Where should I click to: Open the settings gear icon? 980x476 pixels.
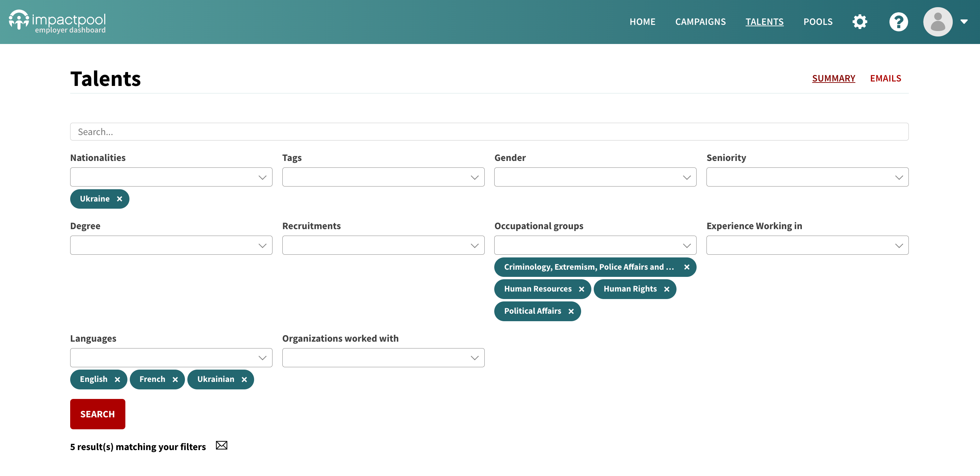859,22
